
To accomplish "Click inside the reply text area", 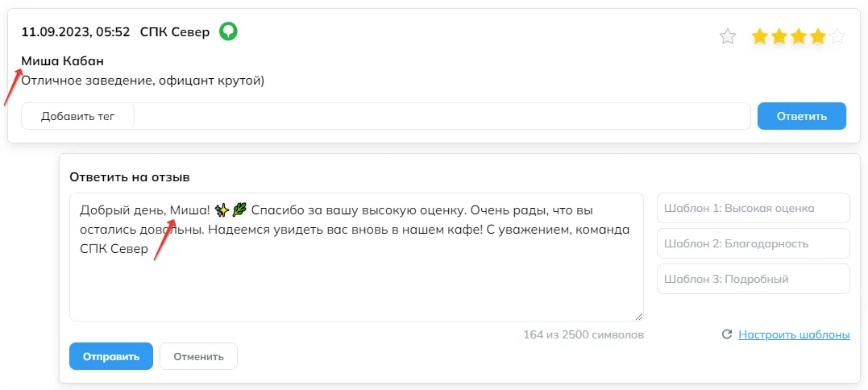I will tap(356, 257).
